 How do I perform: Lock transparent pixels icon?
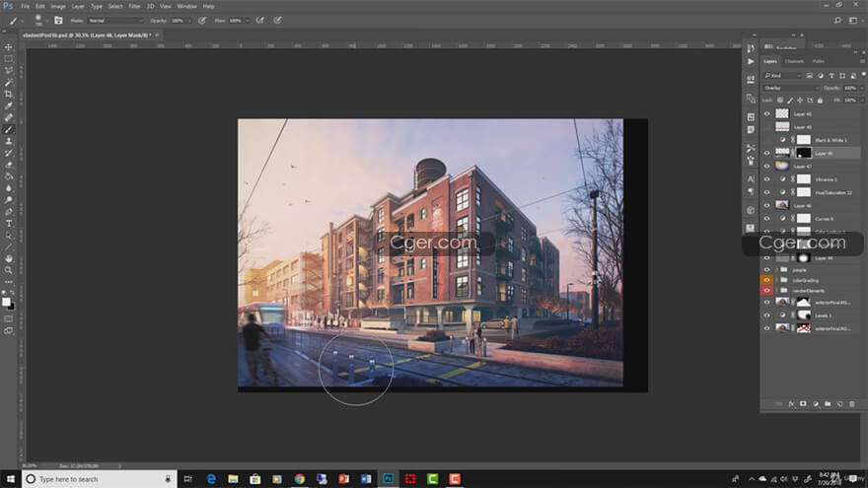click(780, 101)
